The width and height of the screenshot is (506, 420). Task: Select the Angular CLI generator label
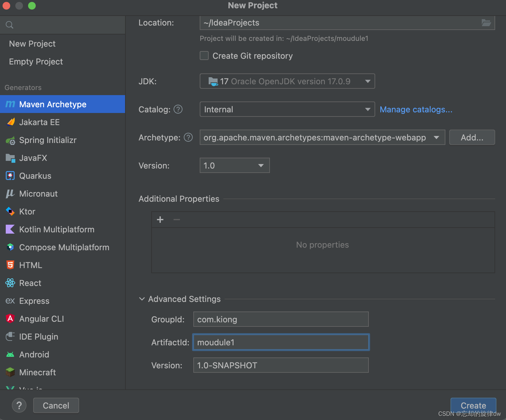point(41,319)
